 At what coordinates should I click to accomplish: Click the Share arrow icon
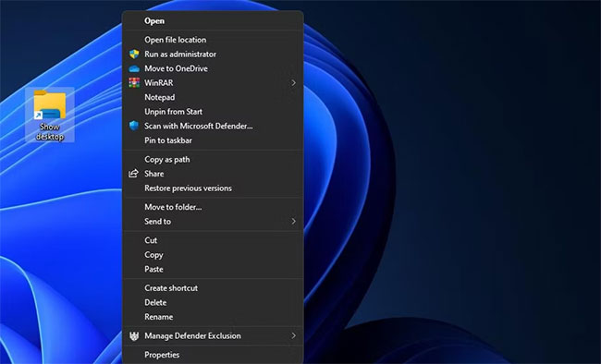pos(133,174)
